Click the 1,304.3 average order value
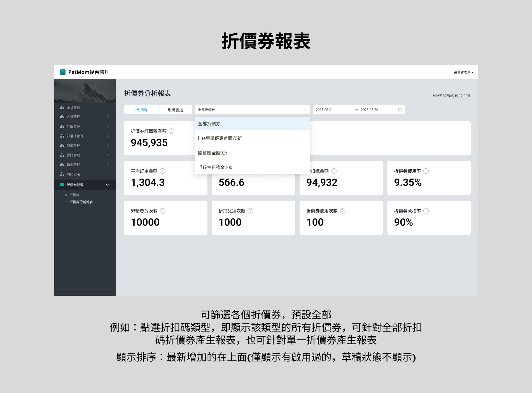532x393 pixels. [148, 182]
